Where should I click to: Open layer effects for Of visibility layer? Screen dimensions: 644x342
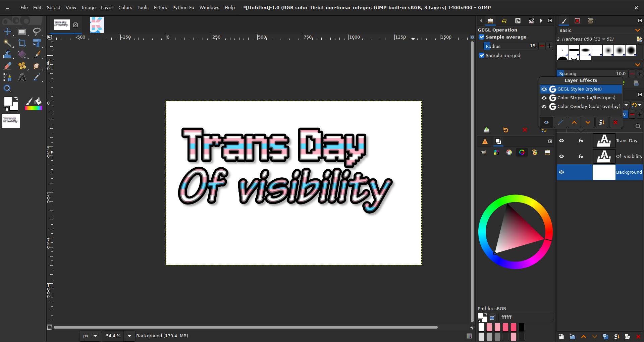click(581, 156)
